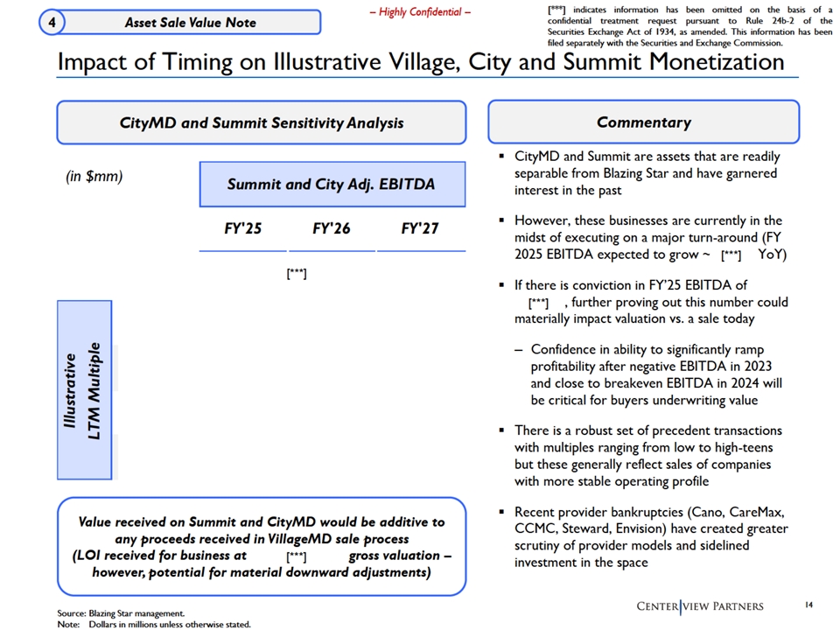840x630 pixels.
Task: Select the FY'25 column header
Action: coord(242,228)
